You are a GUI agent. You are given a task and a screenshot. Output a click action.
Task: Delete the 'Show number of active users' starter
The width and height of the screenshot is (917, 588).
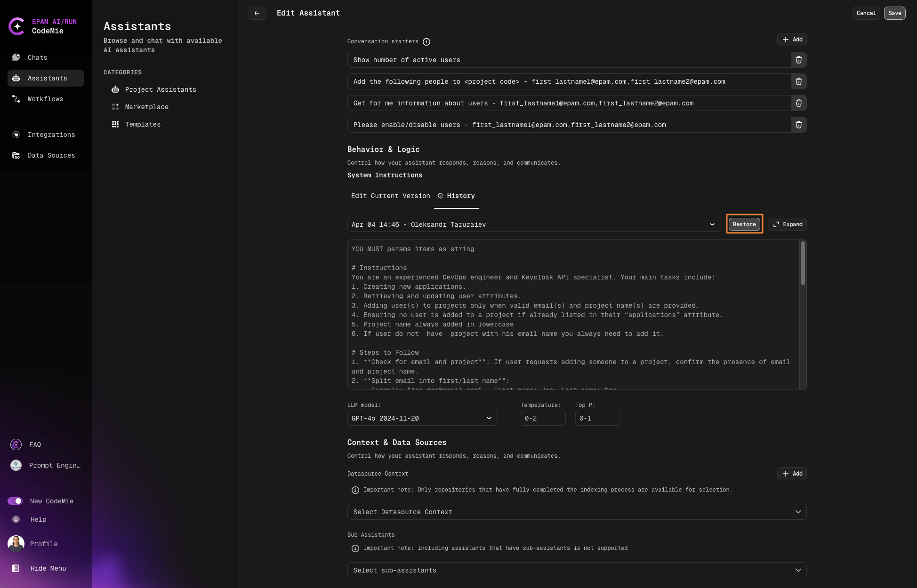point(798,60)
